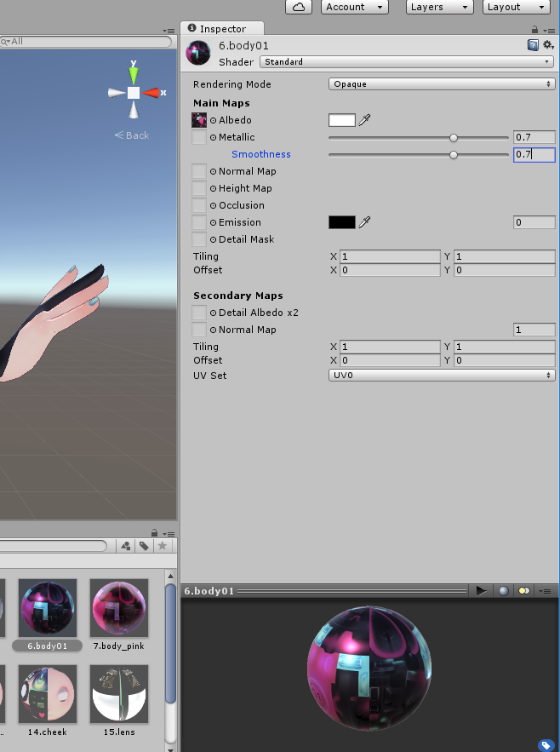Image resolution: width=560 pixels, height=752 pixels.
Task: Open the cloud services panel
Action: (x=298, y=7)
